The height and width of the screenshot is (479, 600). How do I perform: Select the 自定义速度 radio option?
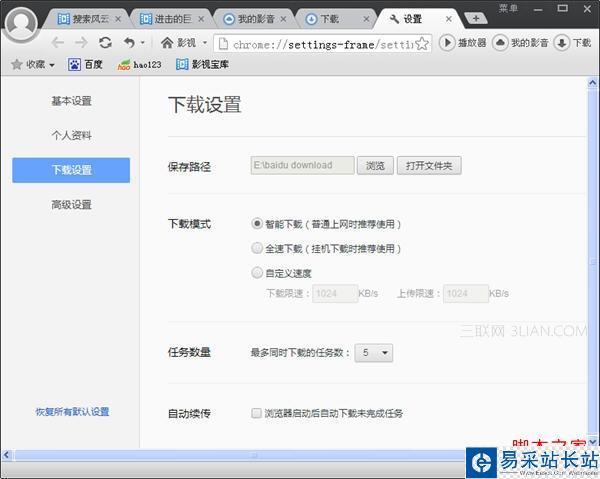coord(257,273)
